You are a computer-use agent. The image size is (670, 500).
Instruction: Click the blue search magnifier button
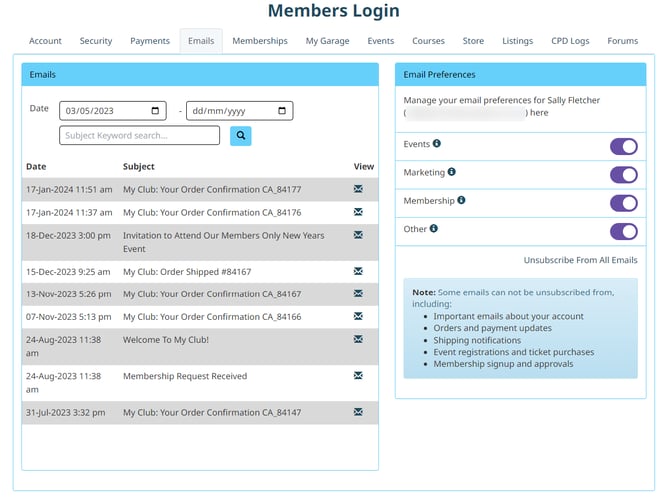pyautogui.click(x=241, y=135)
